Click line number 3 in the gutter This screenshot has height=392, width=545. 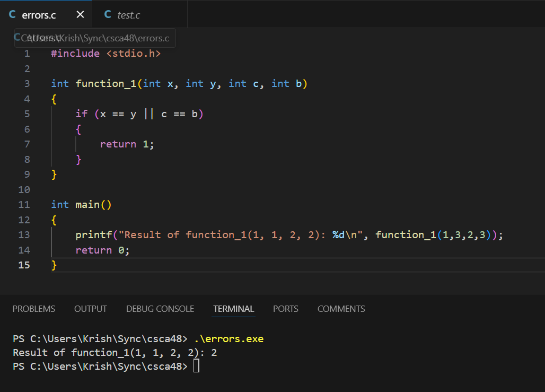click(x=27, y=83)
